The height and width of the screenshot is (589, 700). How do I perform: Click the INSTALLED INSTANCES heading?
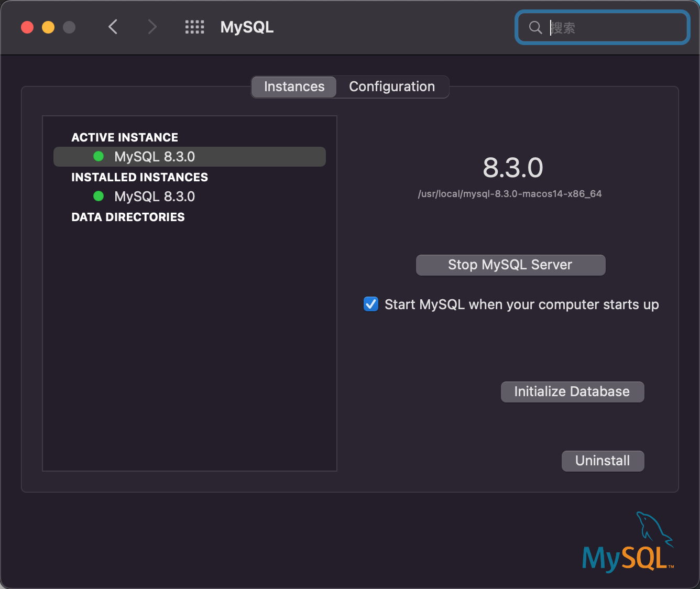pyautogui.click(x=139, y=177)
